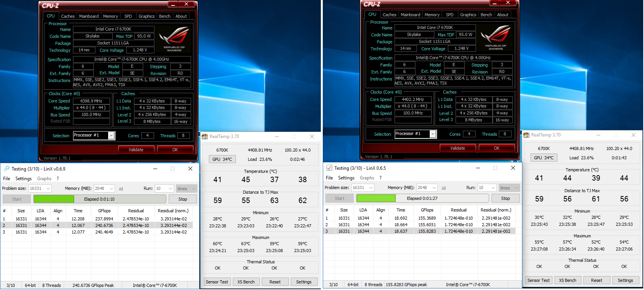Stop the running test in LinX v0.6.9
Screen dimensions: 644x290
(x=183, y=199)
